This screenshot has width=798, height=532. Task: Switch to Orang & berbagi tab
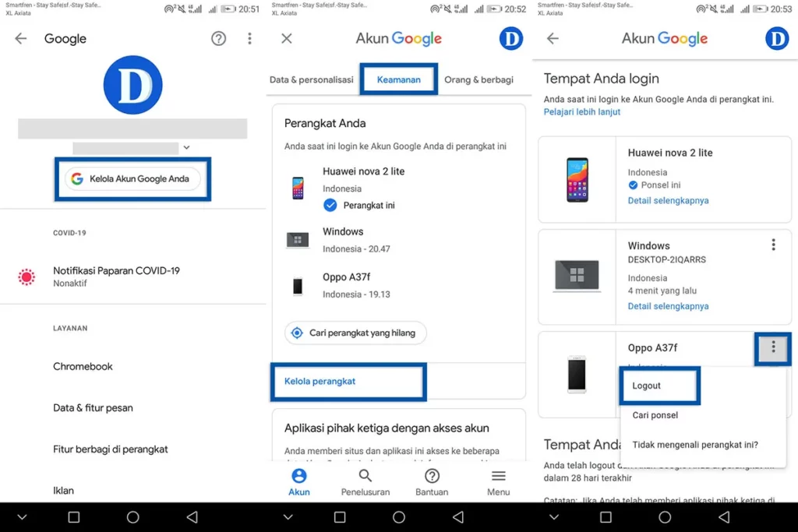[x=479, y=80]
